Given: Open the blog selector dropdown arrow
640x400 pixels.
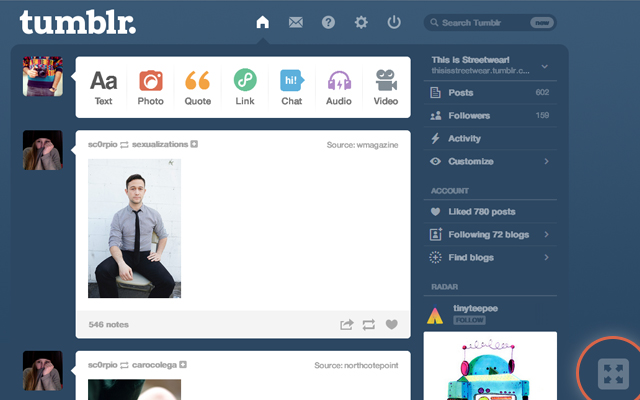Looking at the screenshot, I should tap(544, 66).
